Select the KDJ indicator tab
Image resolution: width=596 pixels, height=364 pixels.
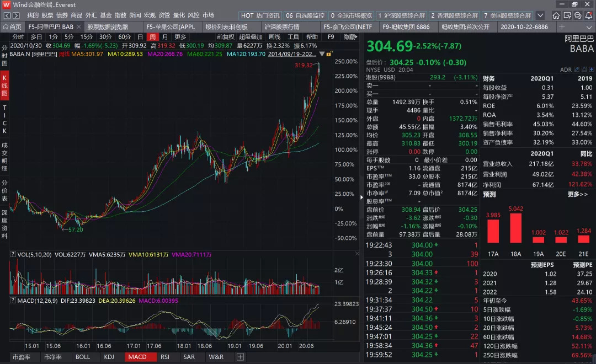109,357
